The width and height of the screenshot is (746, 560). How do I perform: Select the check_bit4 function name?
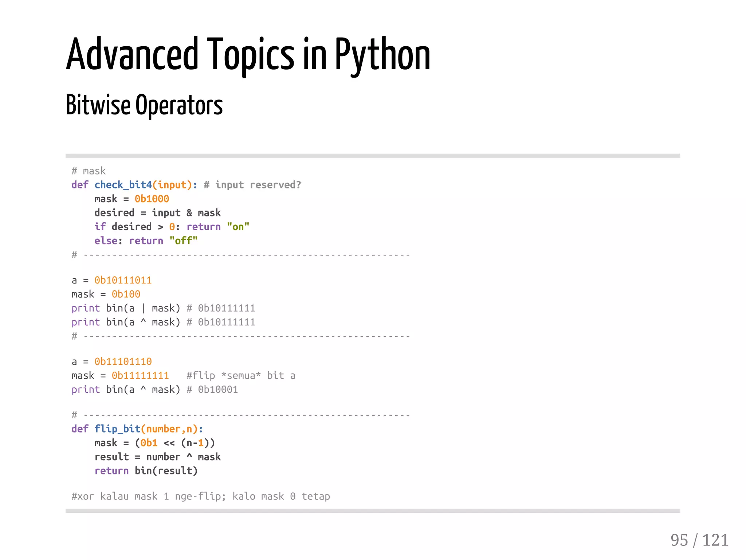[x=123, y=185]
